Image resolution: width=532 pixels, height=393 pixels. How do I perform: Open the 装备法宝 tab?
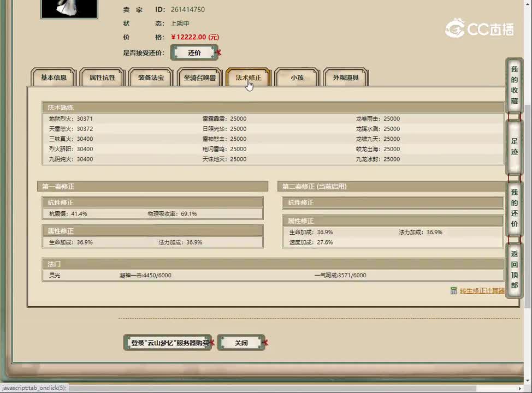pos(151,78)
